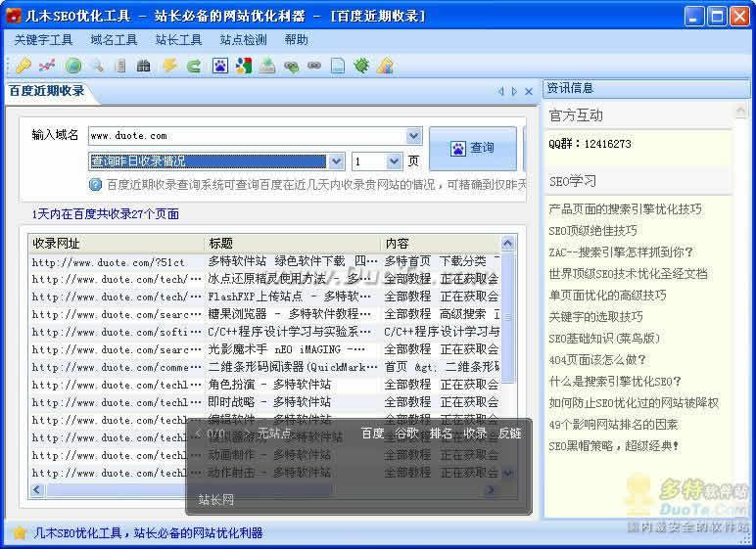This screenshot has width=756, height=549.
Task: Open link 404页面该怎么做?
Action: (597, 359)
